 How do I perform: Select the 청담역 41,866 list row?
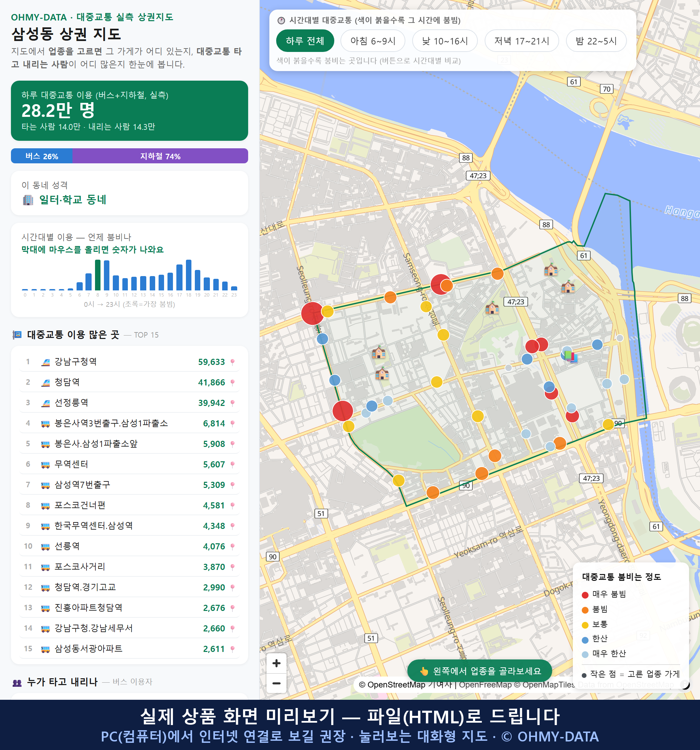coord(130,382)
